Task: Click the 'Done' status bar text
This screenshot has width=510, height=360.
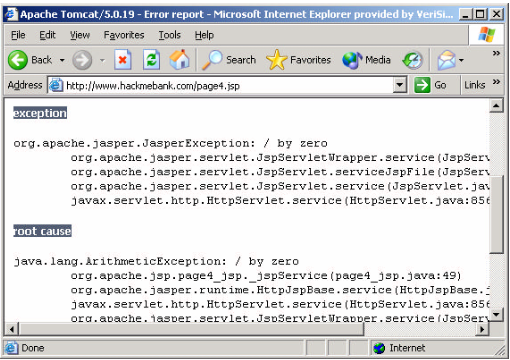Action: 33,348
